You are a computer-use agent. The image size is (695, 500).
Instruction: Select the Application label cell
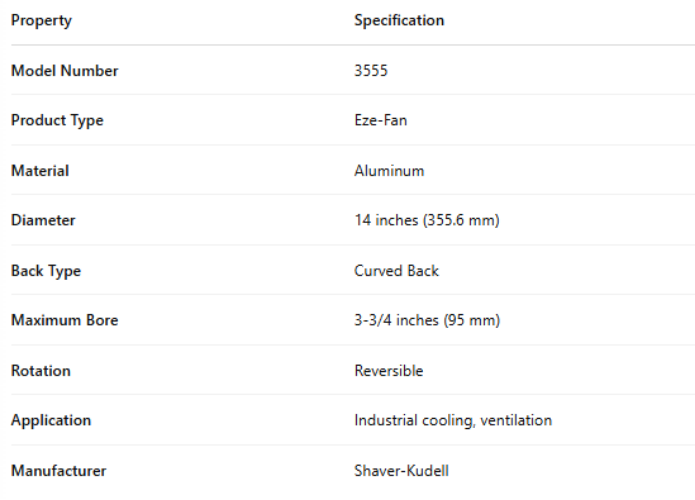pos(51,421)
